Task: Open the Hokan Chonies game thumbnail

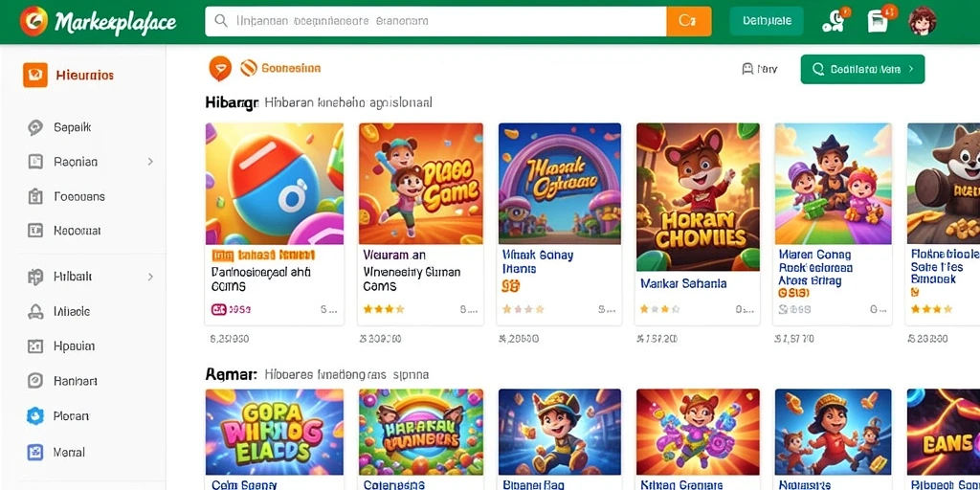Action: (x=698, y=197)
